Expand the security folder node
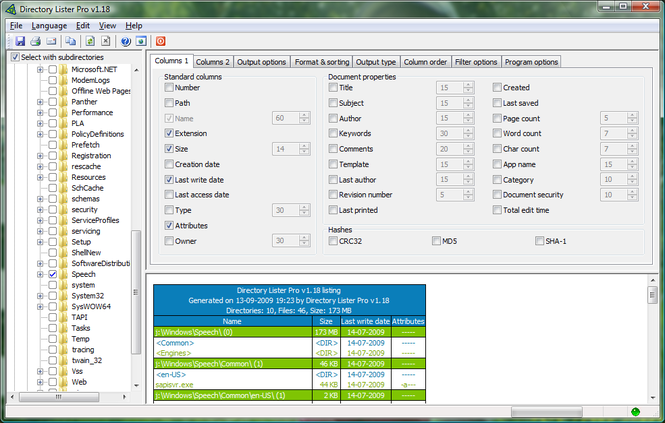Screen dimensions: 665x423 point(40,210)
